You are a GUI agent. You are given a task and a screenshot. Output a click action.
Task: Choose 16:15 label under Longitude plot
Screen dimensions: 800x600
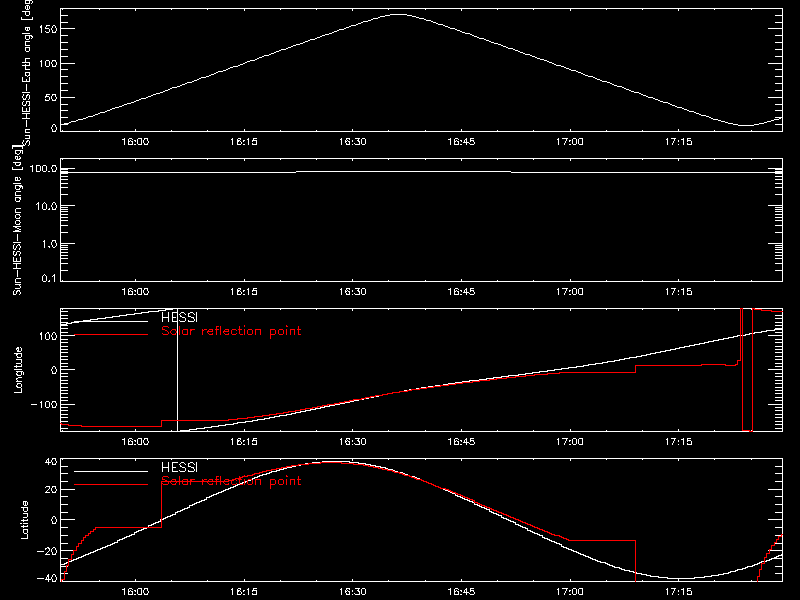pyautogui.click(x=244, y=442)
